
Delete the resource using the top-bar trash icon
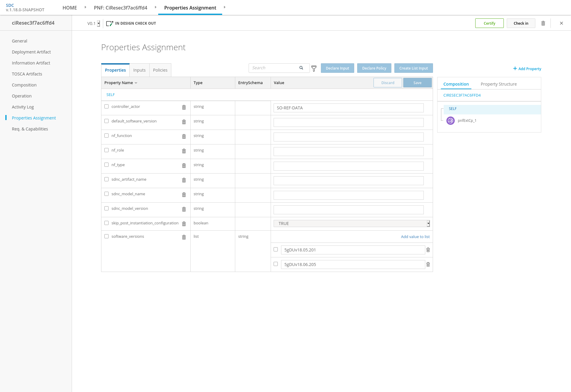[543, 23]
